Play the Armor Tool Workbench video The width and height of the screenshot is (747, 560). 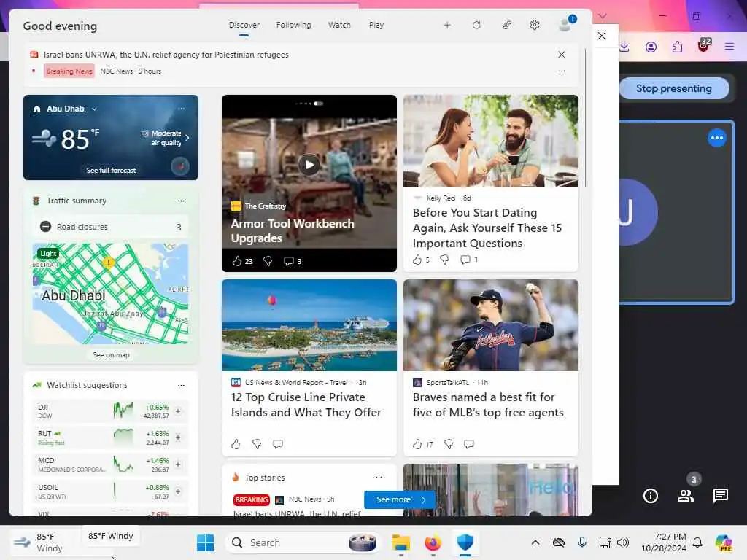point(309,165)
